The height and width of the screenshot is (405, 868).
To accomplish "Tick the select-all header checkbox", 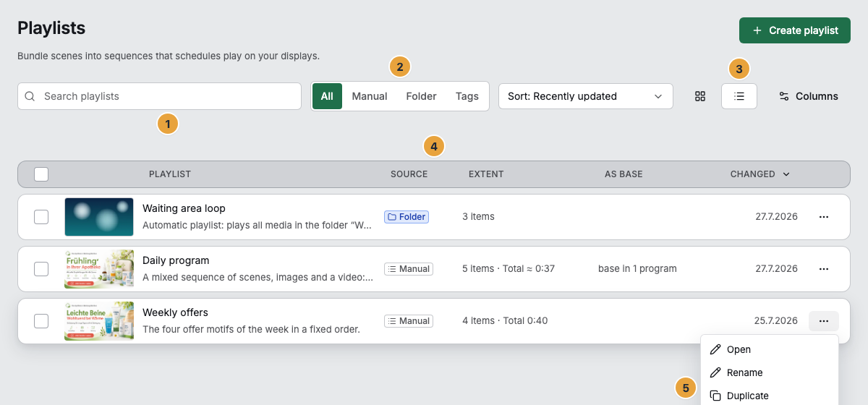I will tap(41, 174).
